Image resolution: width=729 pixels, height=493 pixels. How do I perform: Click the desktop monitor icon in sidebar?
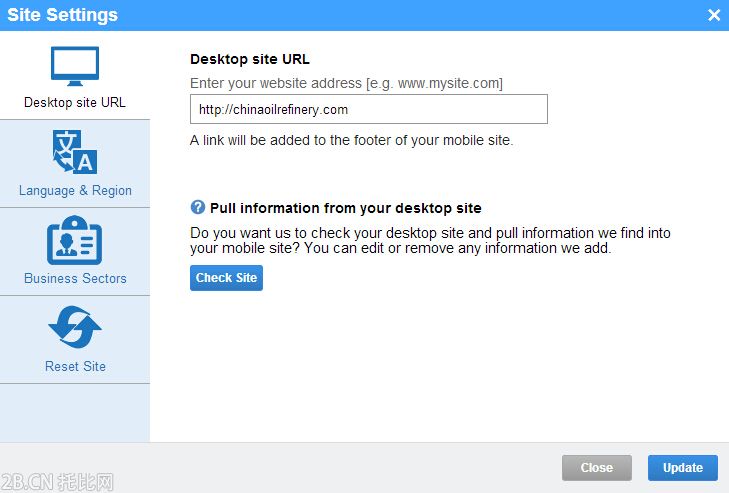tap(75, 66)
